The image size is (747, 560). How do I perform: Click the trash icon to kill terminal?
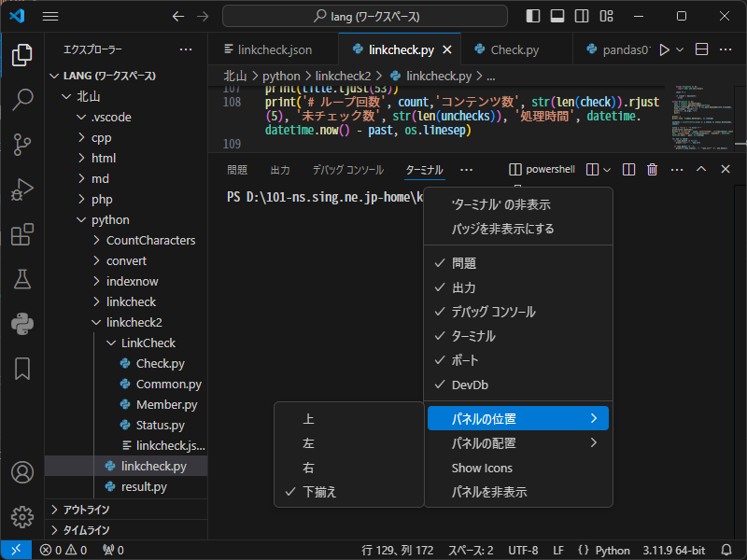tap(653, 170)
